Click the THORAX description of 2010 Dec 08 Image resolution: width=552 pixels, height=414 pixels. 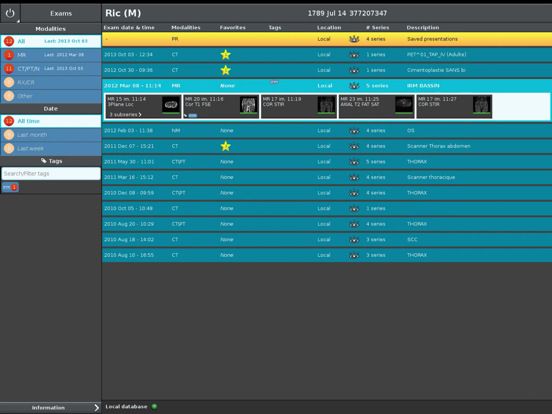417,193
